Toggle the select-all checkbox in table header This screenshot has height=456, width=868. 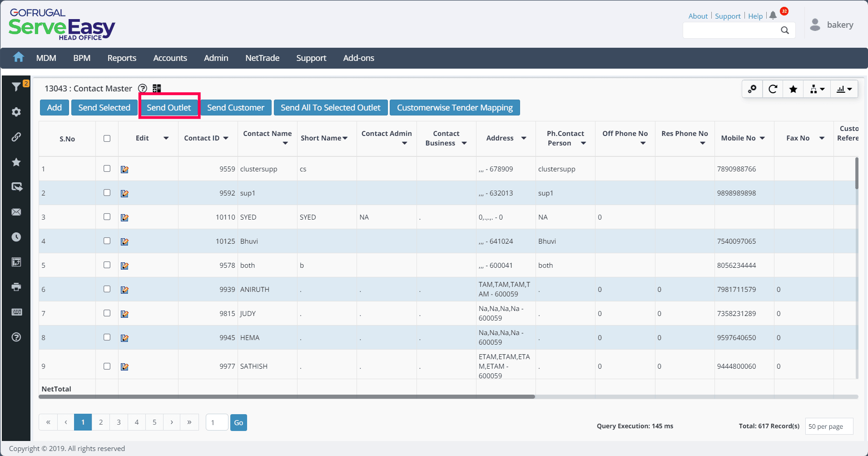point(107,138)
